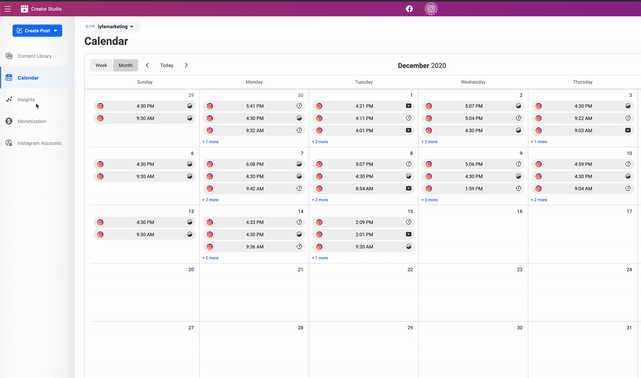Click the Creator Studio logo

pyautogui.click(x=25, y=9)
